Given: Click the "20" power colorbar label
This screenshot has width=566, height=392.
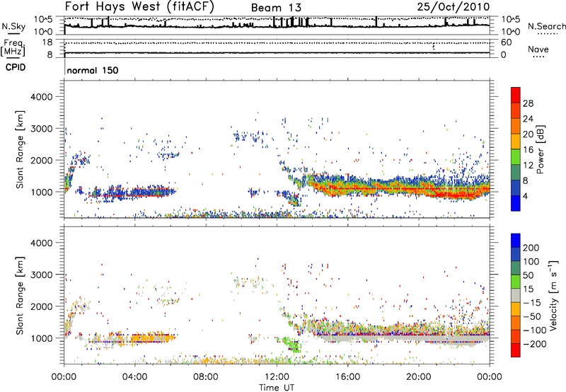Looking at the screenshot, I should point(528,134).
